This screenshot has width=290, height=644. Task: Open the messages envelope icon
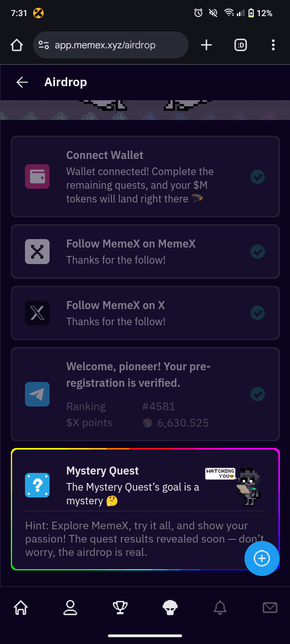tap(270, 607)
